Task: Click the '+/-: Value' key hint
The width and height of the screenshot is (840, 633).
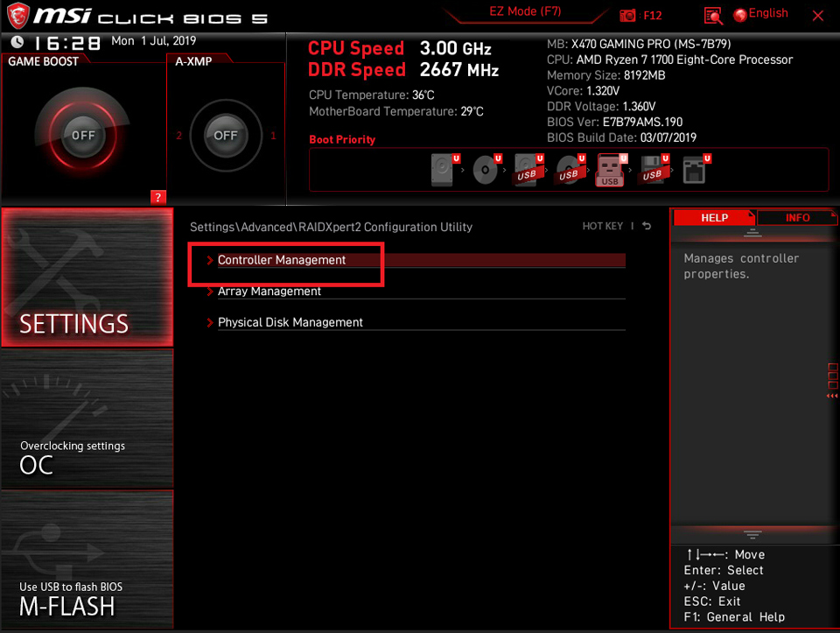Action: point(714,586)
